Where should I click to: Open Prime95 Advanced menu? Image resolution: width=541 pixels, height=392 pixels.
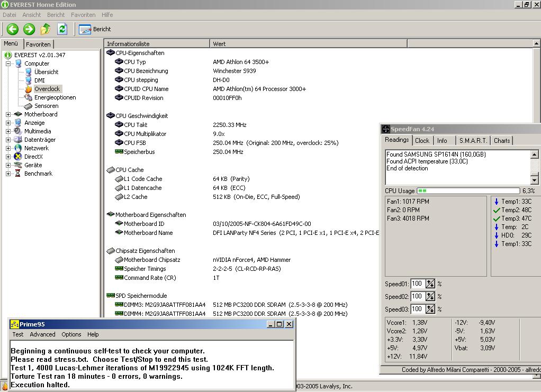(42, 334)
